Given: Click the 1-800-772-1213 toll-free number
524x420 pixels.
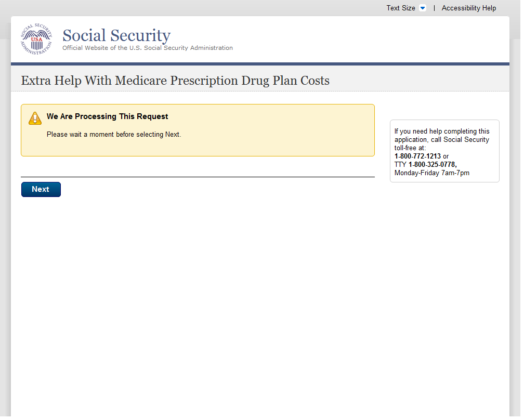Looking at the screenshot, I should pos(417,156).
